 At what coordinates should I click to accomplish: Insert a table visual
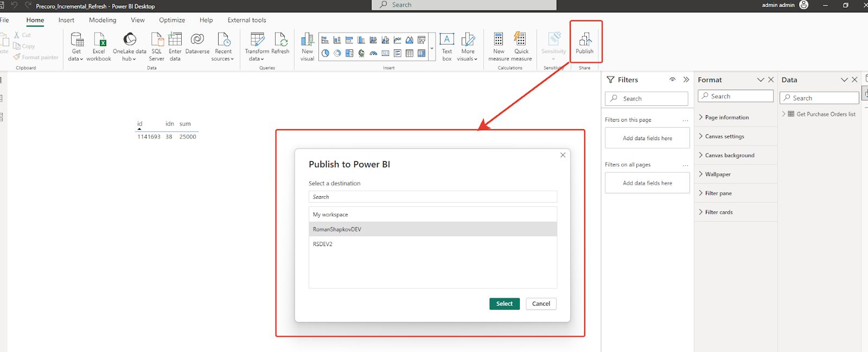(410, 53)
